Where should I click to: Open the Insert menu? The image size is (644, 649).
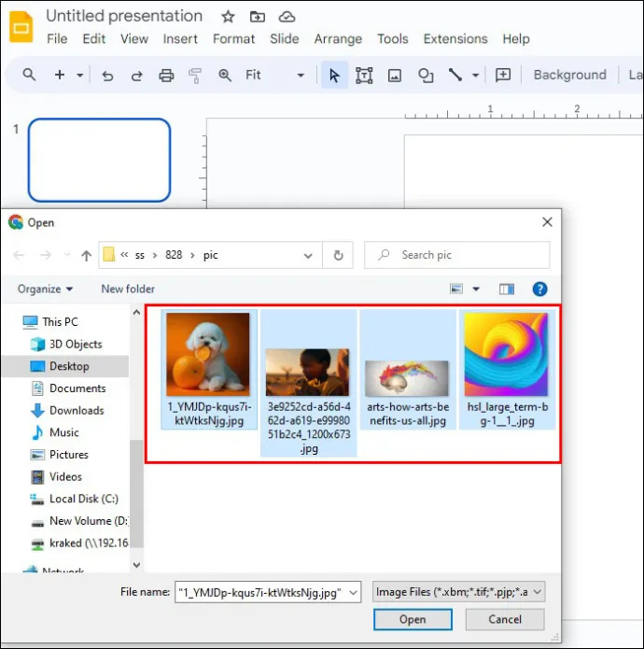[x=180, y=39]
